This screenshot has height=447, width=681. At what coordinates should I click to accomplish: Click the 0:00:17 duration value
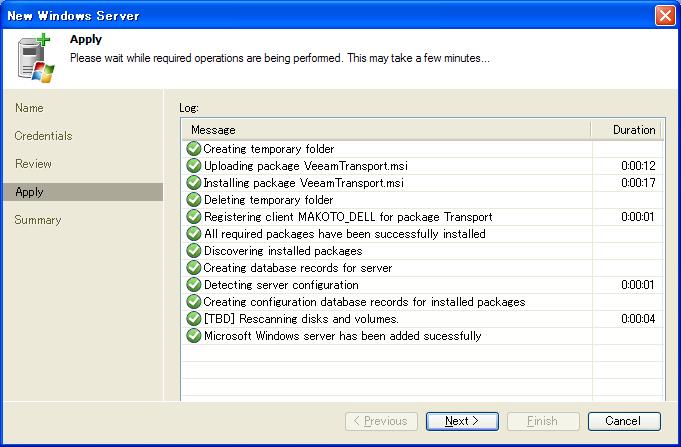click(x=638, y=182)
